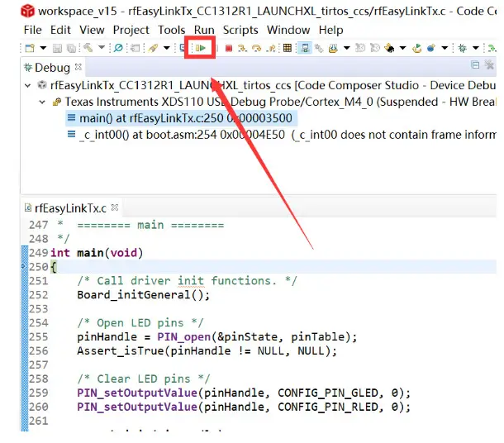Click the PIN_open(&pinState, pinTable) line
The width and height of the screenshot is (504, 443).
pyautogui.click(x=217, y=337)
